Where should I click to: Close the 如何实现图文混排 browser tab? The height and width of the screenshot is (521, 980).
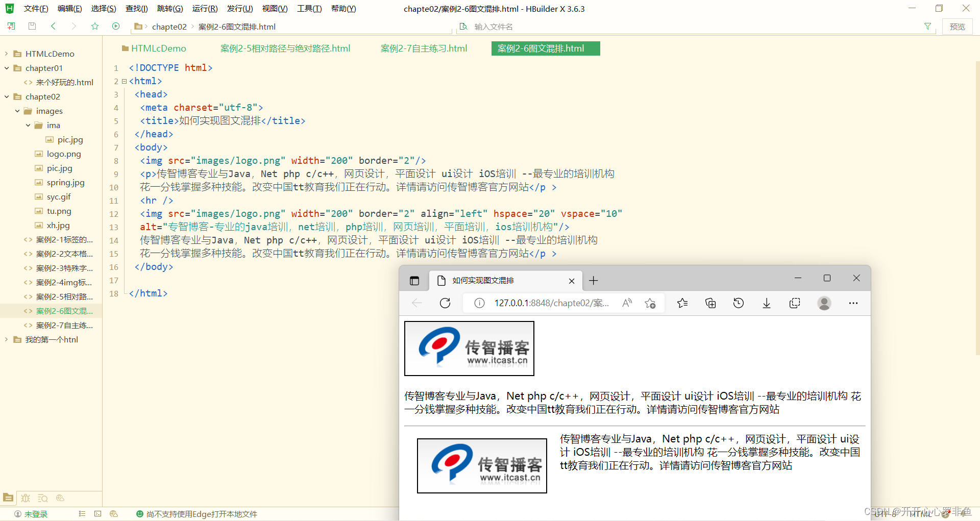click(572, 281)
